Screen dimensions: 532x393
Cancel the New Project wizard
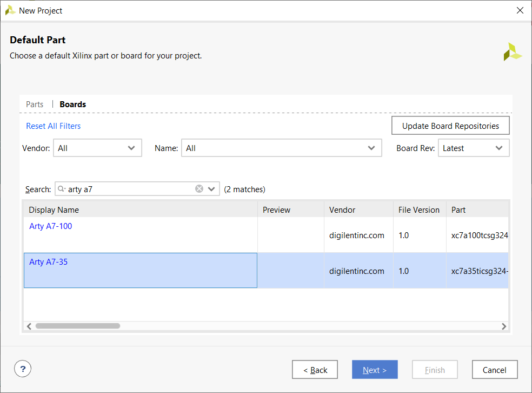[x=495, y=370]
